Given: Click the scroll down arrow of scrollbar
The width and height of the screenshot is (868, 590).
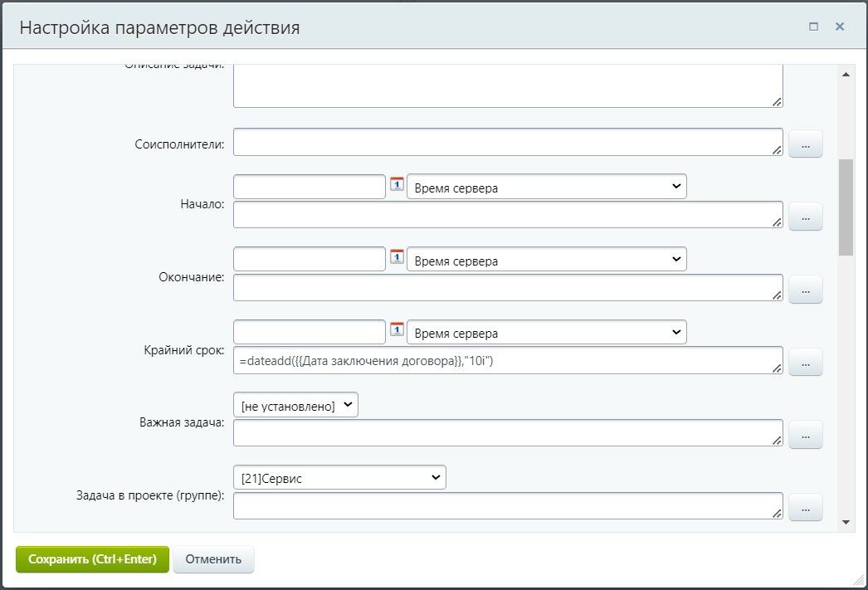Looking at the screenshot, I should coord(846,522).
